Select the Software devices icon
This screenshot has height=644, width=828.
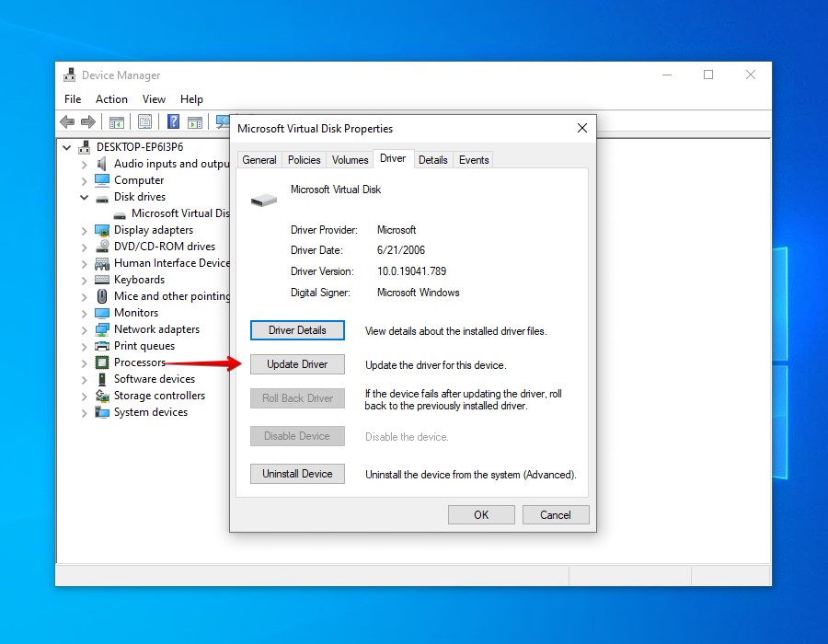click(x=102, y=379)
